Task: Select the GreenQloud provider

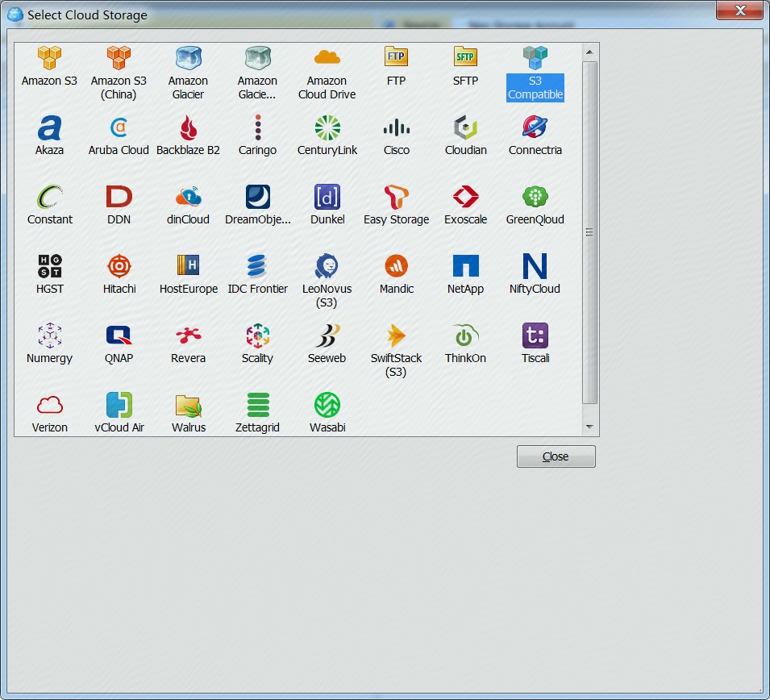Action: [x=535, y=197]
